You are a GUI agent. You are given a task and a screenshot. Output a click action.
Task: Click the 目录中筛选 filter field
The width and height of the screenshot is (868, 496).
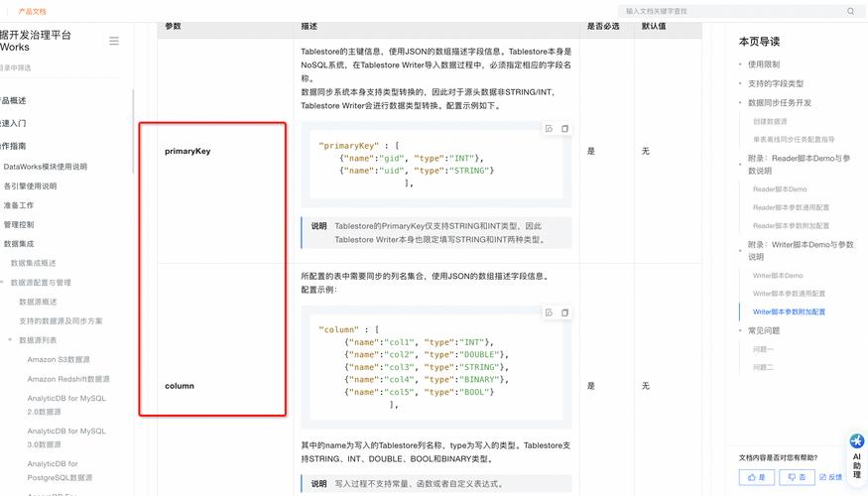(x=60, y=68)
